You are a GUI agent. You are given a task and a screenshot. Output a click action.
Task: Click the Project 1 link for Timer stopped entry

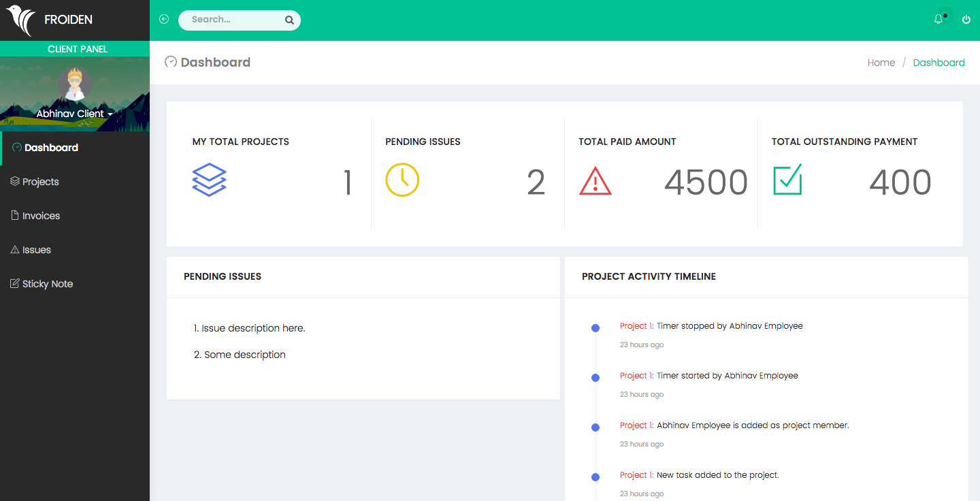636,326
